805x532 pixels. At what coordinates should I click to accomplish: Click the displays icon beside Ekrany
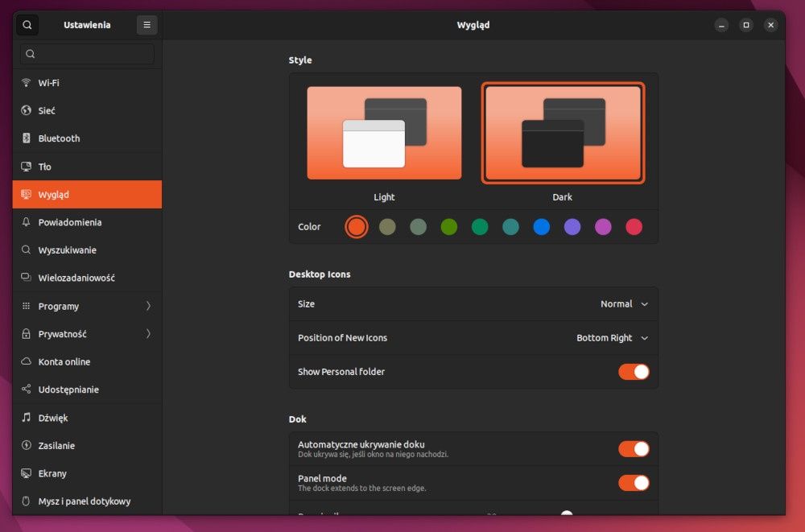(x=27, y=473)
